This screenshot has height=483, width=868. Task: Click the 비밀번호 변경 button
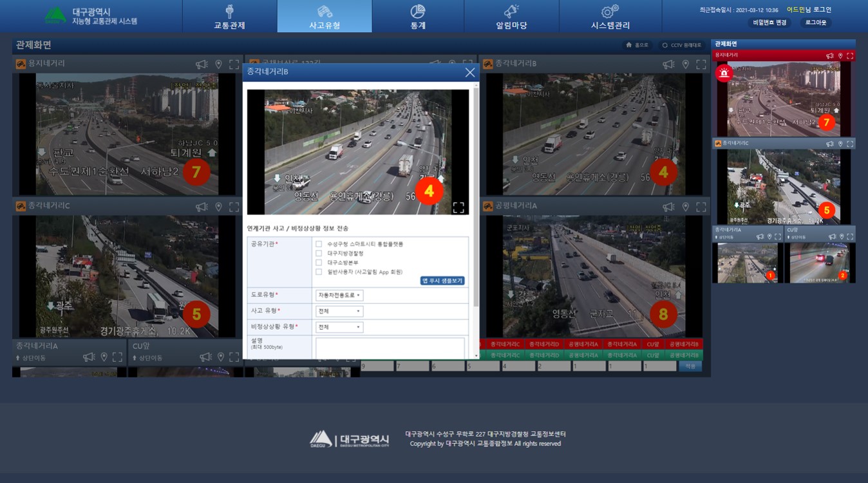(769, 23)
